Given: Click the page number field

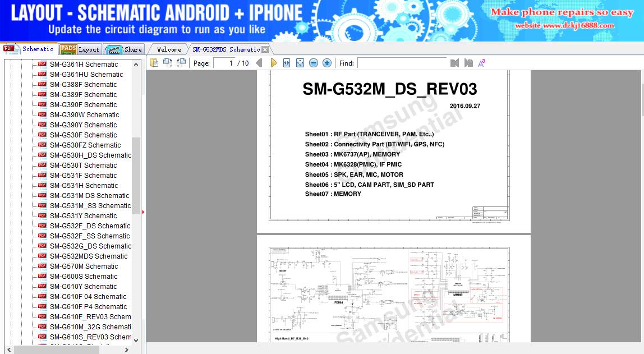Looking at the screenshot, I should click(x=224, y=63).
